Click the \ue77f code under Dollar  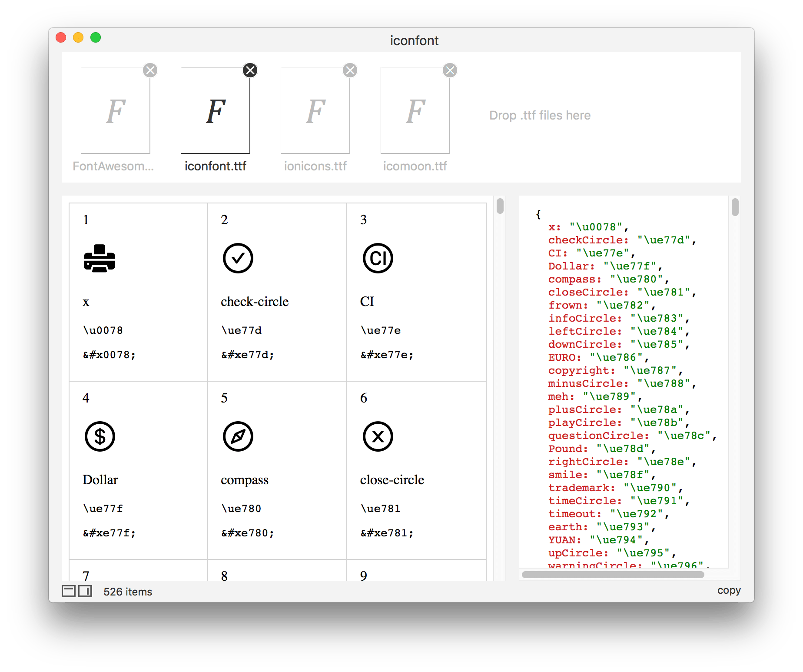tap(103, 509)
